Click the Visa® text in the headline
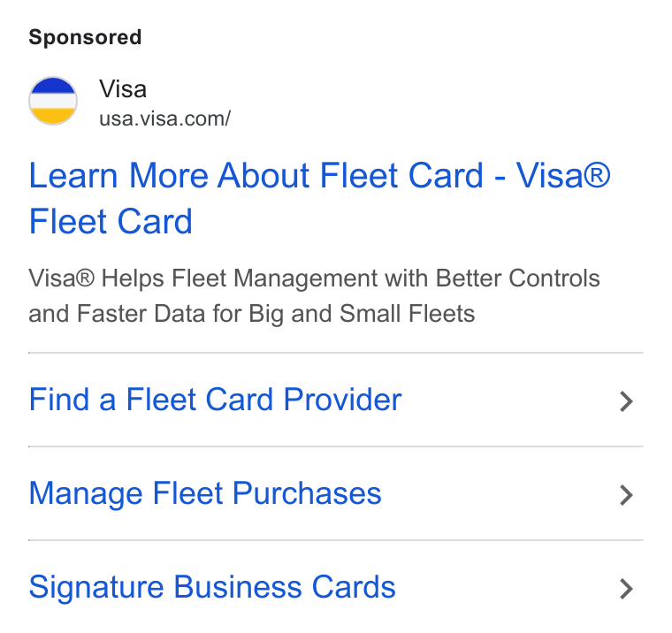The image size is (672, 633). [562, 175]
